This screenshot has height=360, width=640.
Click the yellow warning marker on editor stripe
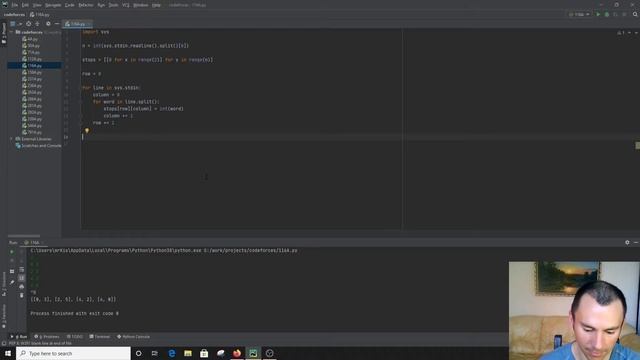click(x=638, y=145)
